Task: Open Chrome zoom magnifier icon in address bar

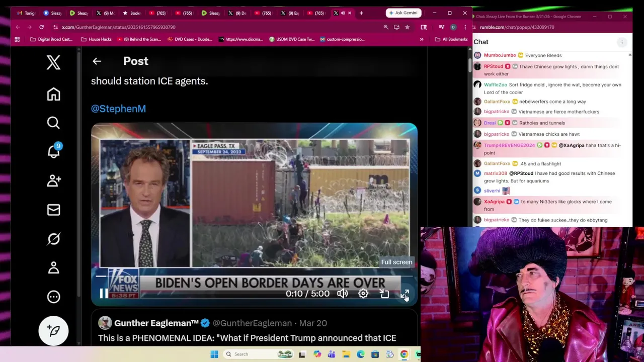Action: pos(386,27)
